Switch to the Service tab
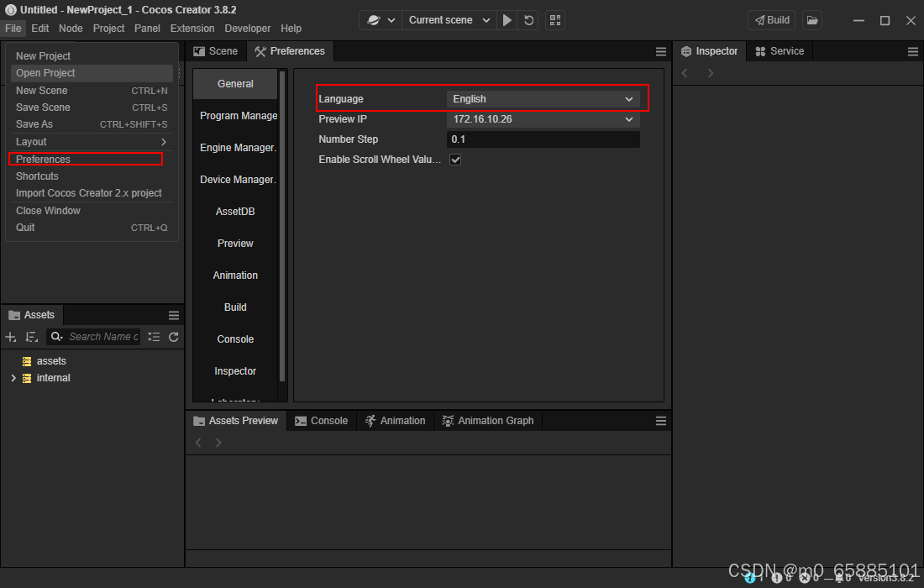924x588 pixels. 780,51
